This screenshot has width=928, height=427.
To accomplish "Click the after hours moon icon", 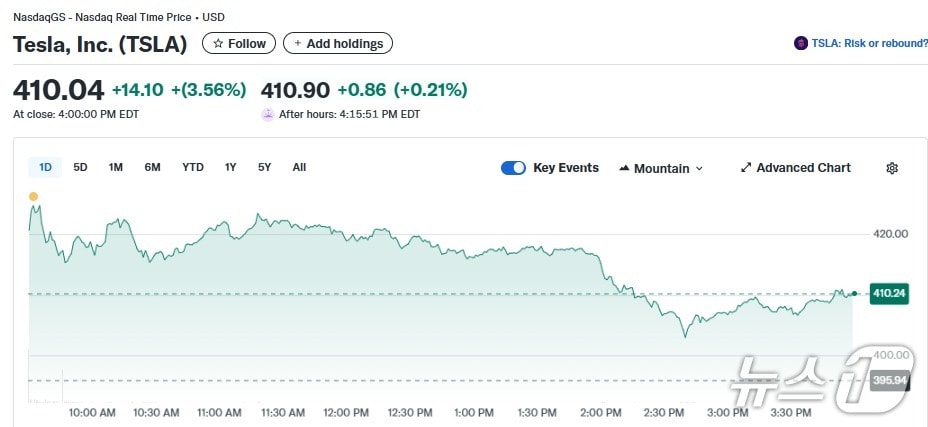I will click(x=268, y=114).
